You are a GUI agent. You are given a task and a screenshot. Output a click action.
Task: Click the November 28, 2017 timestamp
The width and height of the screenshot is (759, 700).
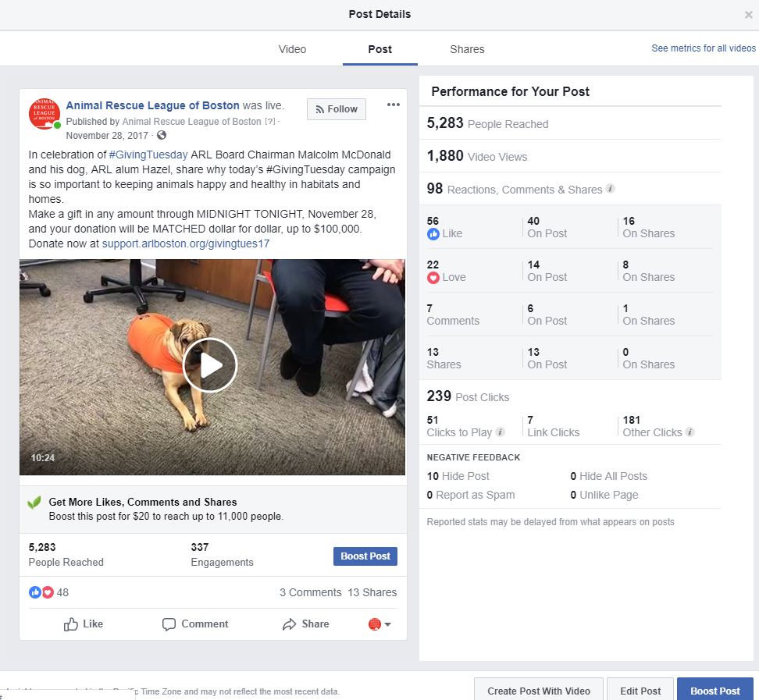click(107, 136)
